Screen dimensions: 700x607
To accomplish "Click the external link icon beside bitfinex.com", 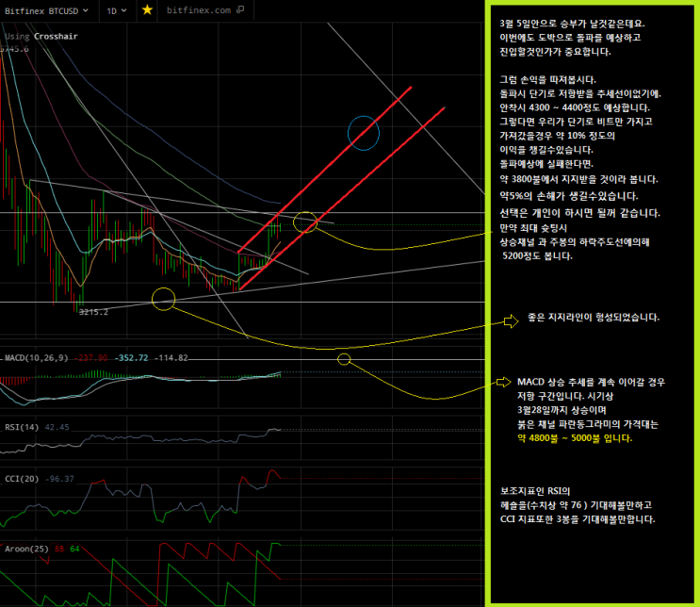I will (240, 9).
